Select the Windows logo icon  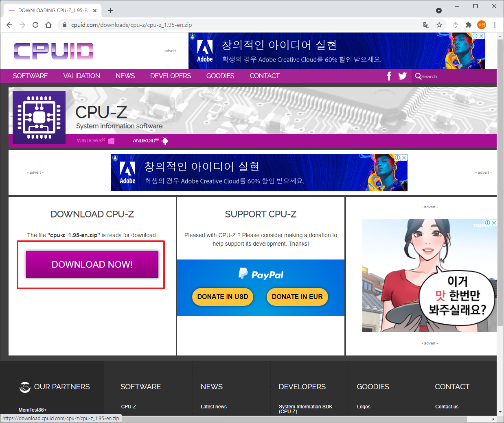tap(111, 141)
